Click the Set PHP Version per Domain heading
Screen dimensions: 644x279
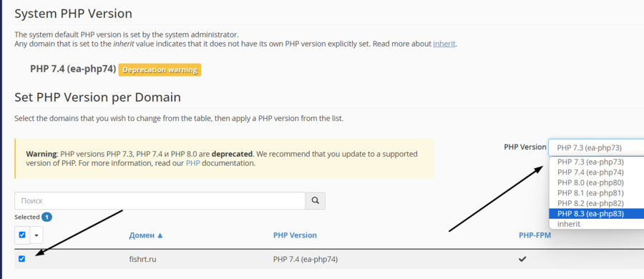(98, 97)
